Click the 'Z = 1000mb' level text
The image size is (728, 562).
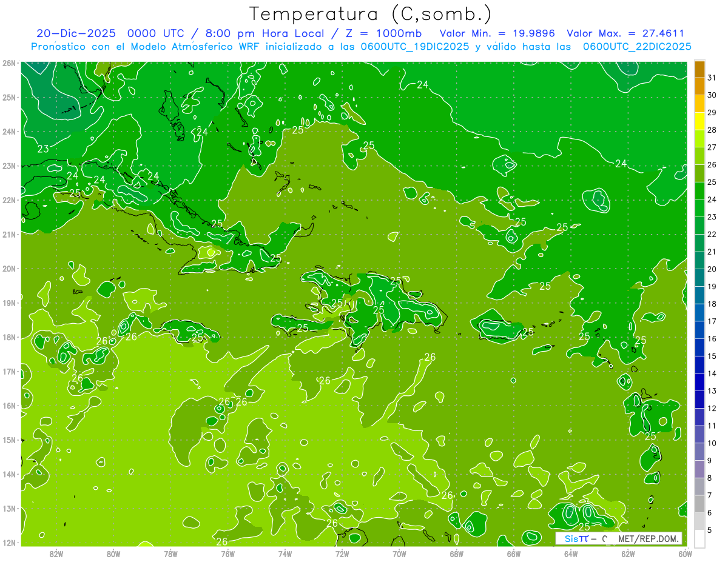[384, 33]
